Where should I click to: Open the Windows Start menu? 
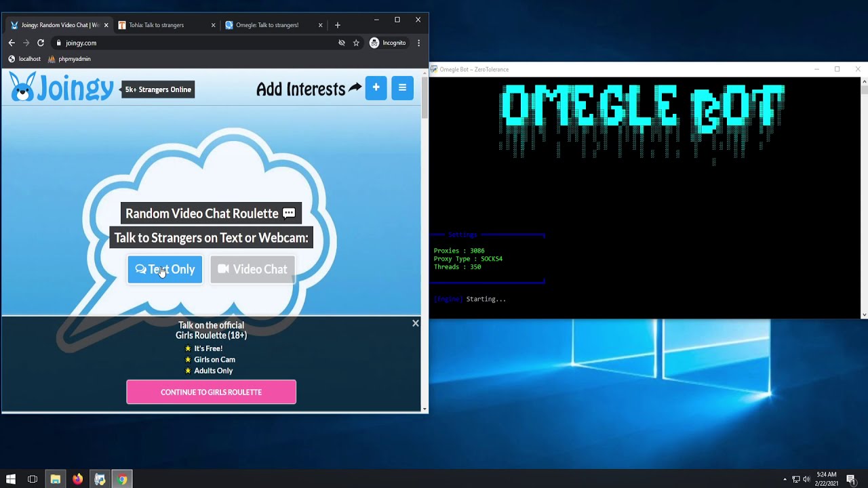tap(10, 479)
